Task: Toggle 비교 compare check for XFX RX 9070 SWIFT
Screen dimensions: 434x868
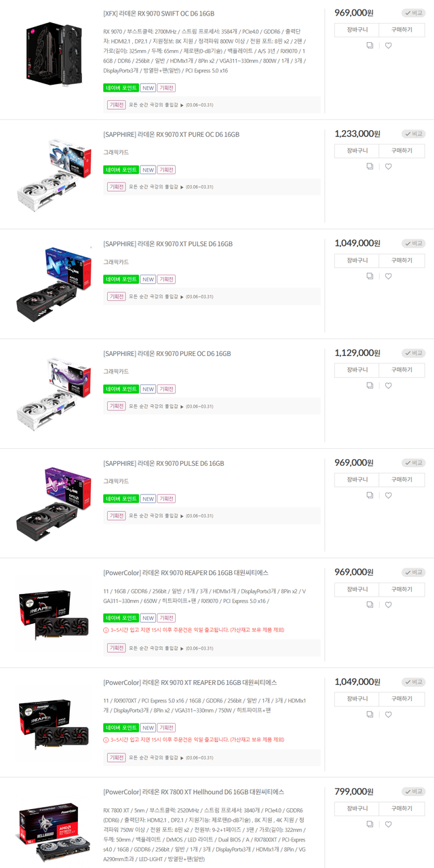Action: click(x=414, y=13)
